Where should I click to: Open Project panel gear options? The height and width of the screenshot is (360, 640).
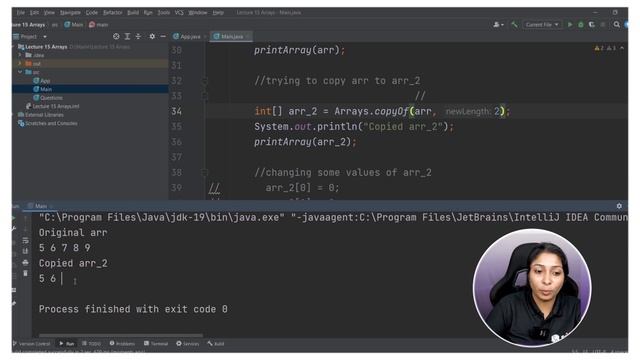(x=152, y=37)
